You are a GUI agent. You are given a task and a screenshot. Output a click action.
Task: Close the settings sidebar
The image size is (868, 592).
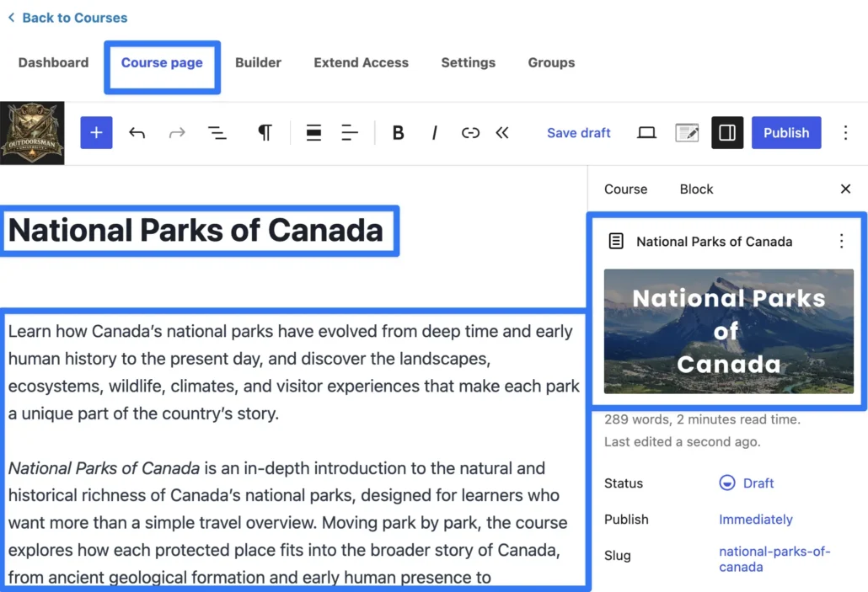(845, 189)
